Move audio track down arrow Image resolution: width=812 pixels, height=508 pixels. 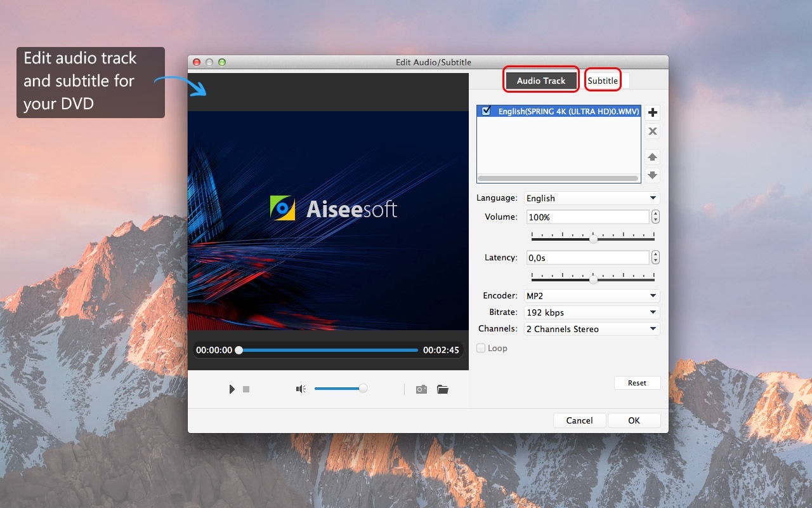652,175
